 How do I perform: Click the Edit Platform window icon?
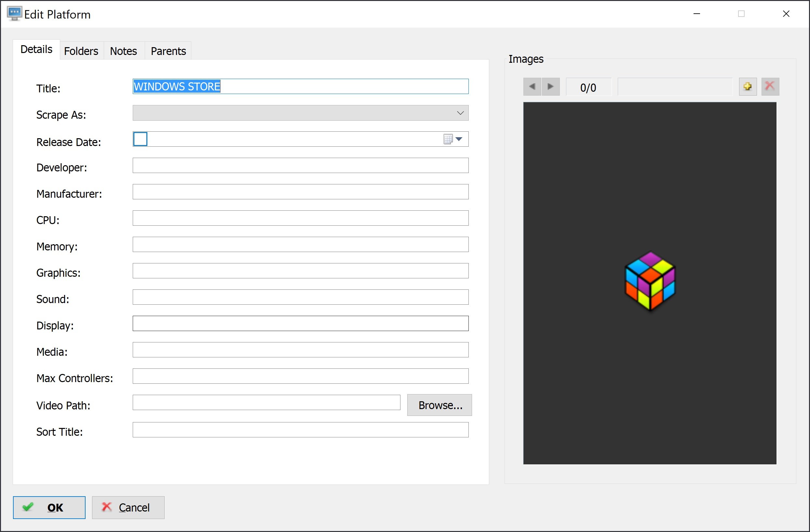pyautogui.click(x=14, y=14)
